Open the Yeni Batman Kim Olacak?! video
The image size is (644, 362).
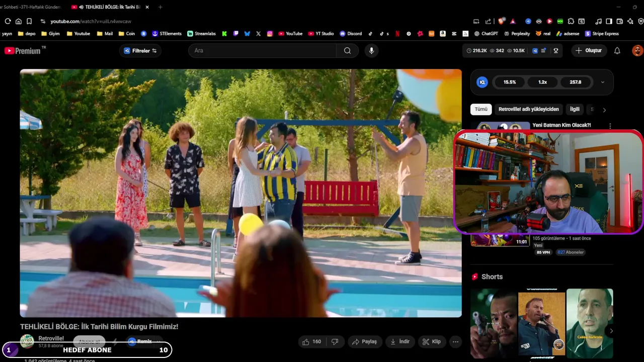[x=561, y=125]
